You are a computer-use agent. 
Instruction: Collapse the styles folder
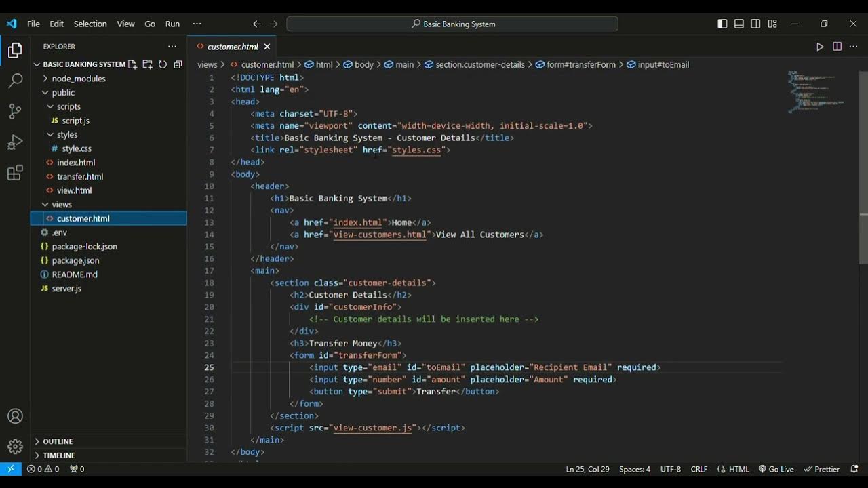tap(108, 135)
